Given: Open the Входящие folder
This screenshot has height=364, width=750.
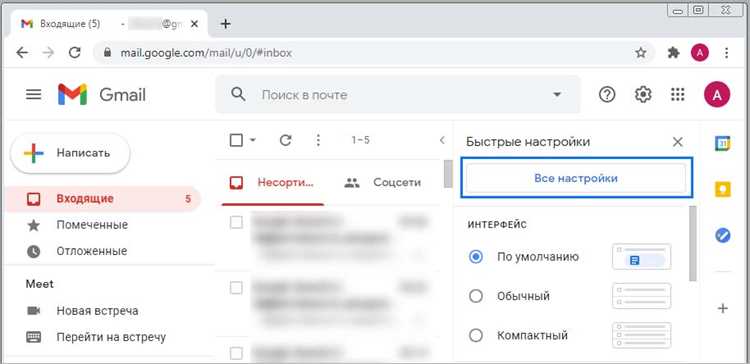Looking at the screenshot, I should pos(103,199).
